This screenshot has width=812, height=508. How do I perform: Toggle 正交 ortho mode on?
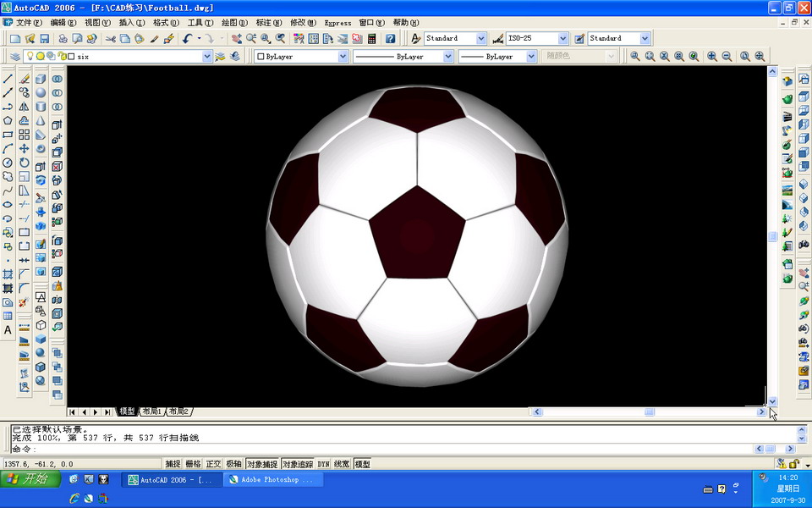click(x=212, y=463)
